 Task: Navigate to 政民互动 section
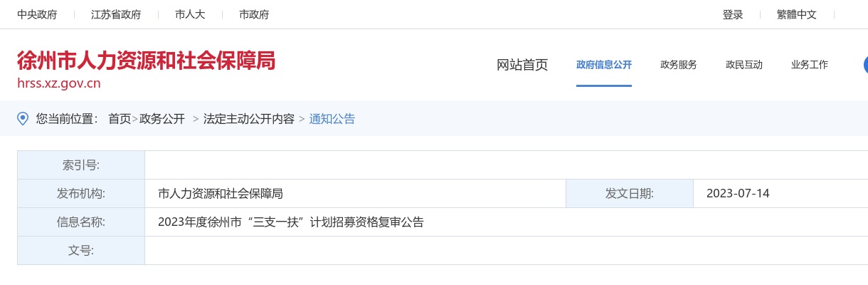coord(744,65)
